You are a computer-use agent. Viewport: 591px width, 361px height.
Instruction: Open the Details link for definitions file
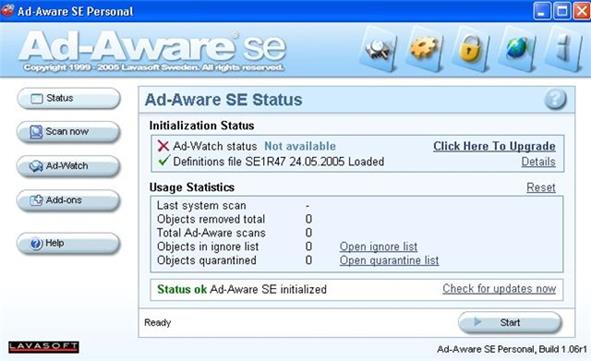point(538,162)
